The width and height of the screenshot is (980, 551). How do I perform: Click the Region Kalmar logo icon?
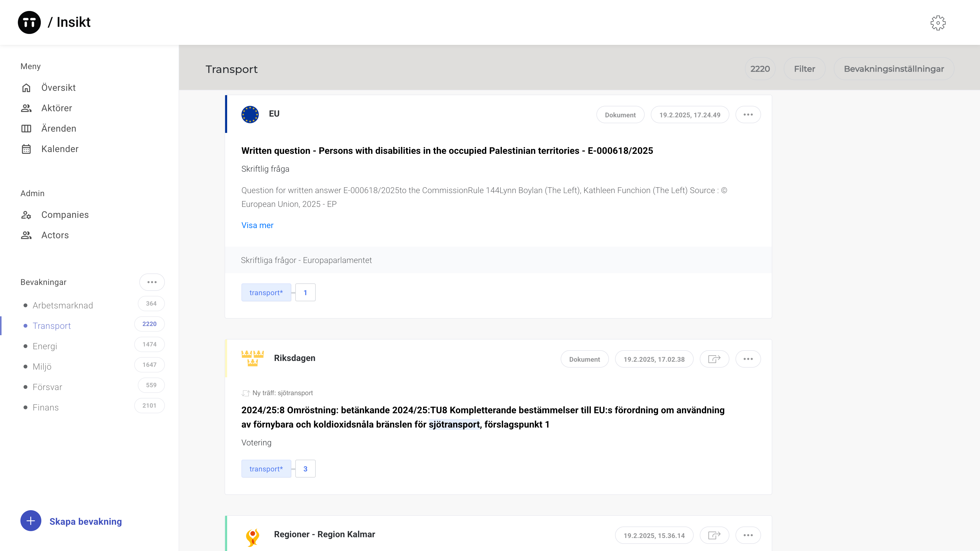[x=253, y=537]
